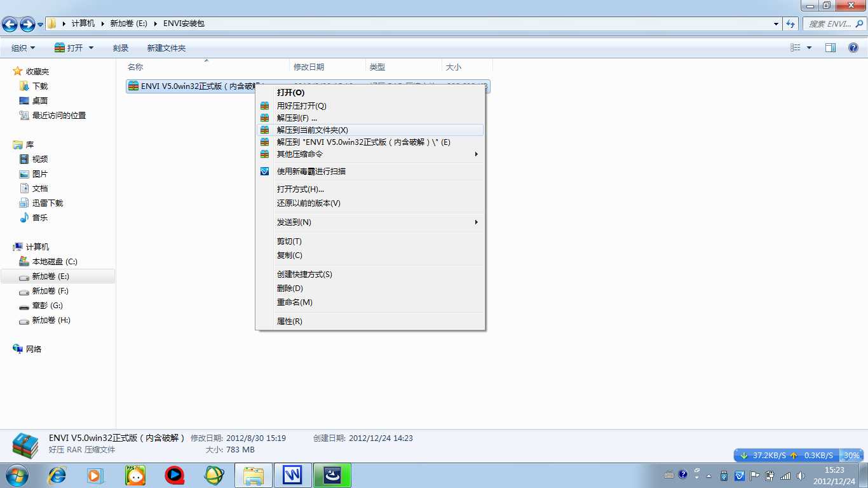Select 收藏夹 in the navigation pane
The height and width of the screenshot is (488, 868).
point(37,72)
